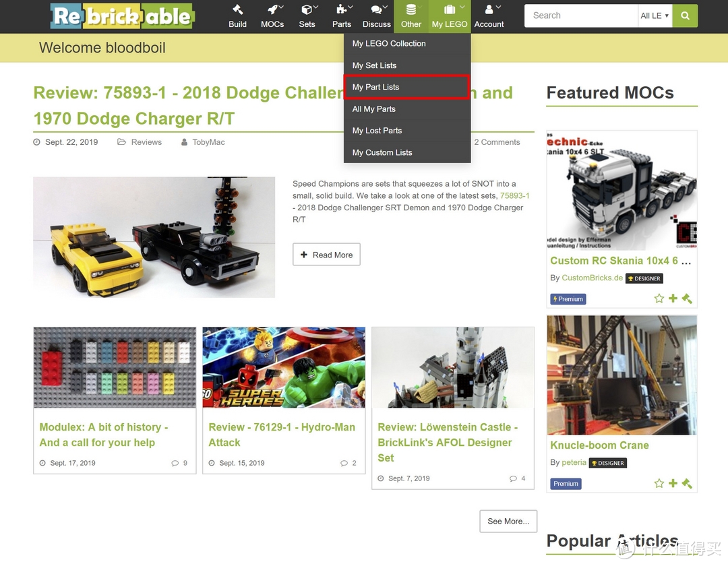Click comment bubble on Modulex article card
728x566 pixels.
[x=175, y=463]
